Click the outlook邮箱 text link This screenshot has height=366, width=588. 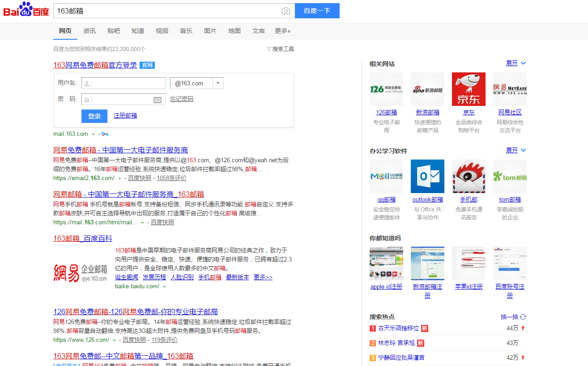(x=428, y=200)
